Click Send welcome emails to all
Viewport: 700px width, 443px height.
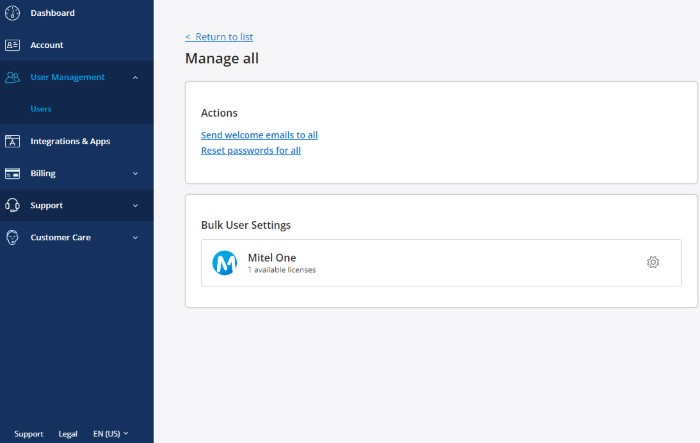[x=259, y=135]
